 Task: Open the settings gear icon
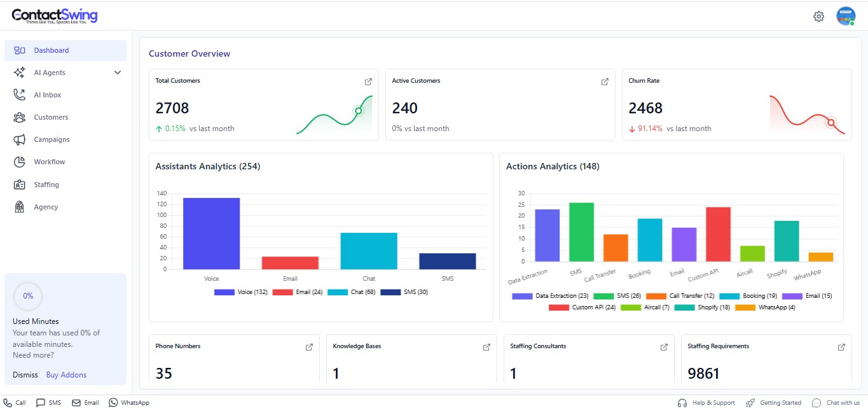(818, 17)
